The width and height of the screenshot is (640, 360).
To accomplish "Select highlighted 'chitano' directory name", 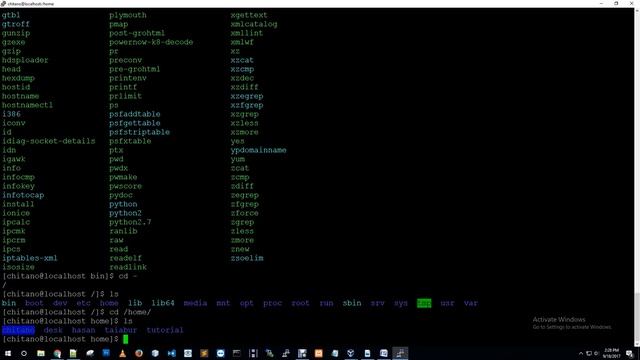I will (x=18, y=330).
